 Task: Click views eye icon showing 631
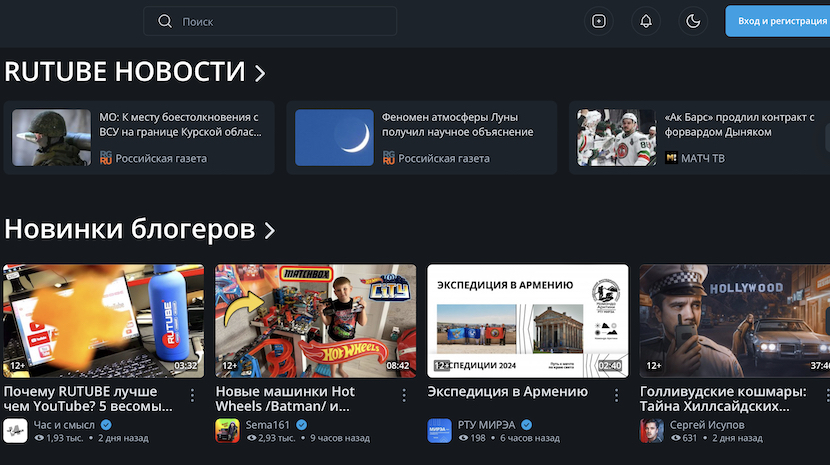(x=676, y=438)
